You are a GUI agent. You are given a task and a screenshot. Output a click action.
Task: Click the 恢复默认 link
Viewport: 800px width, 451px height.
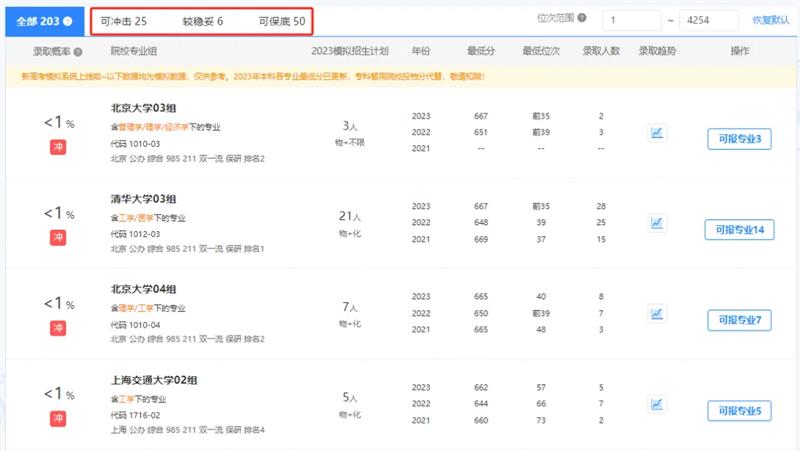(x=770, y=20)
